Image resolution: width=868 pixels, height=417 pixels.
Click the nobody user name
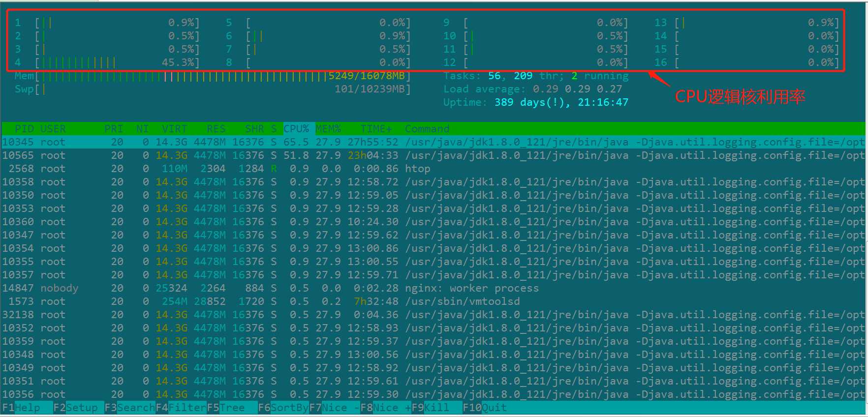coord(60,288)
